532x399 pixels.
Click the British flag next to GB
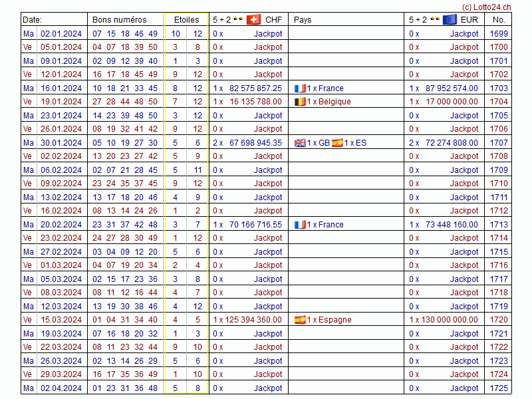coord(300,142)
